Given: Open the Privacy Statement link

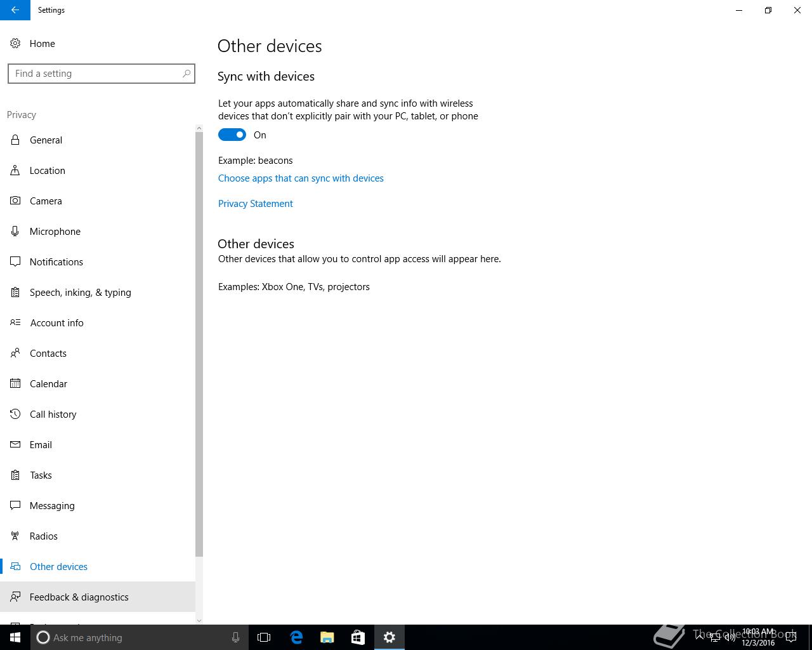Looking at the screenshot, I should 256,204.
